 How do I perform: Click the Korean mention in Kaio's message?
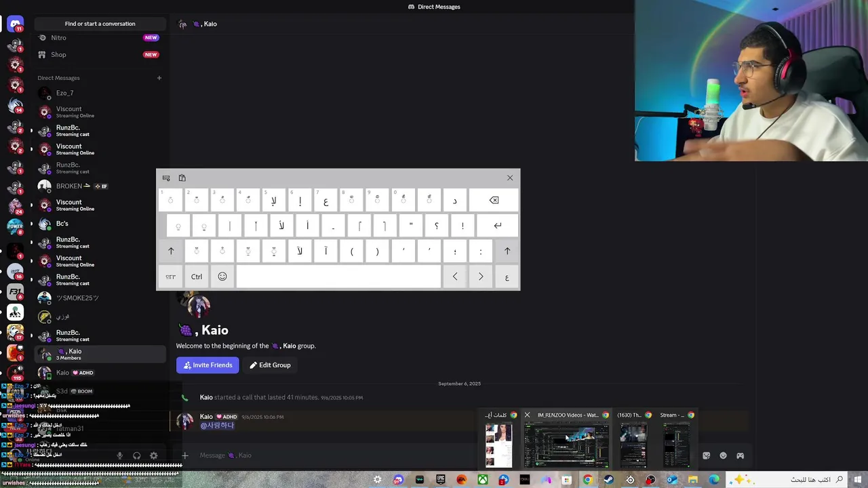[x=217, y=426]
